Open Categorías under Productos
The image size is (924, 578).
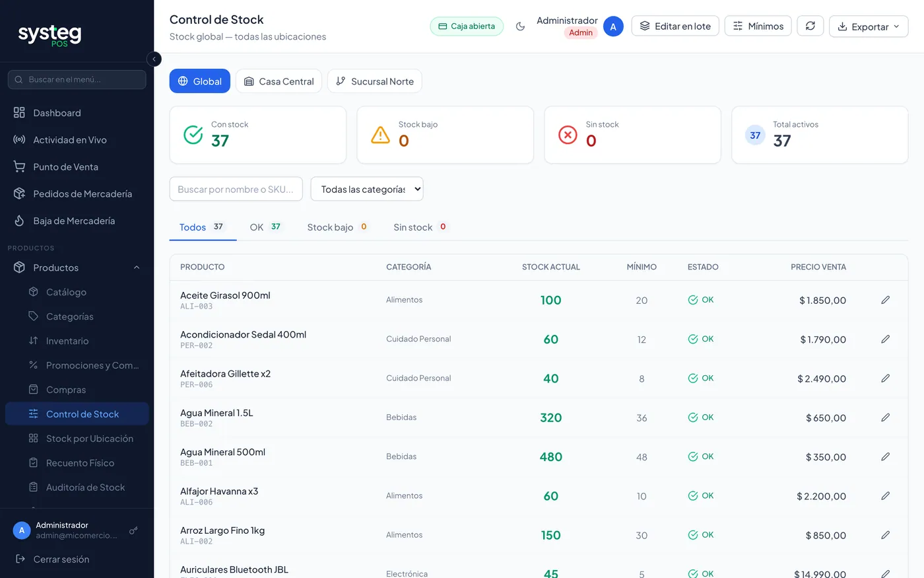(x=77, y=316)
